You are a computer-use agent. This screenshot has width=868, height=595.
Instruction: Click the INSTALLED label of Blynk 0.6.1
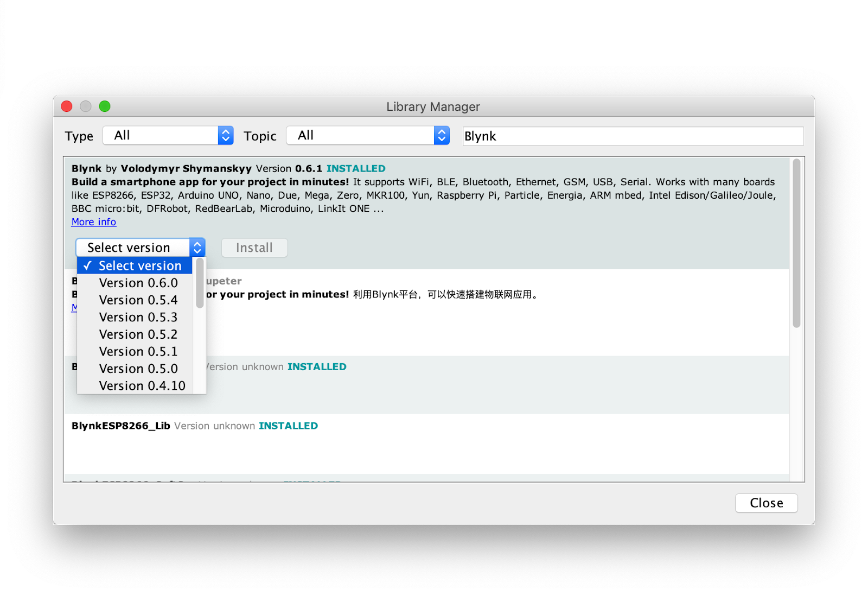point(356,168)
